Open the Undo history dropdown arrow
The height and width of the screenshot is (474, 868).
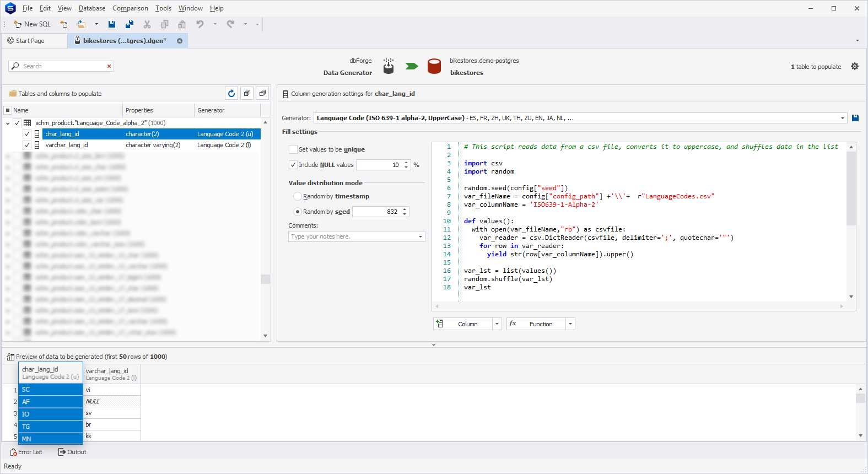215,24
